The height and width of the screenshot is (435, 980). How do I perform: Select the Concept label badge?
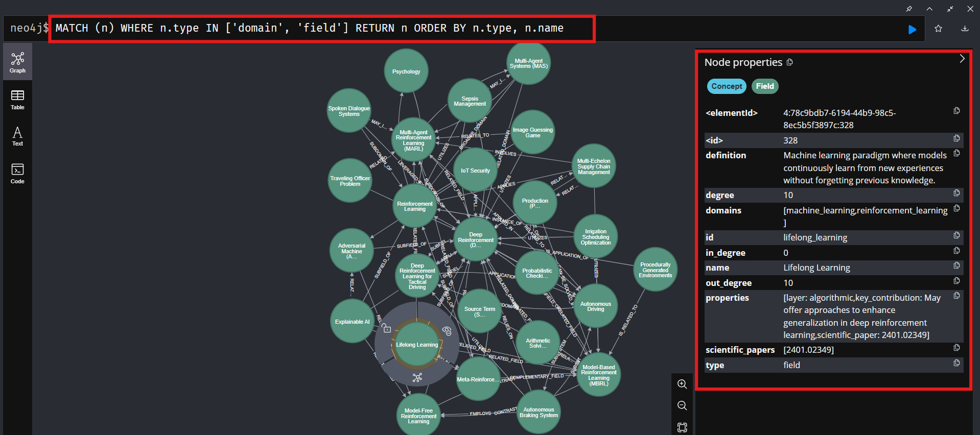point(727,86)
